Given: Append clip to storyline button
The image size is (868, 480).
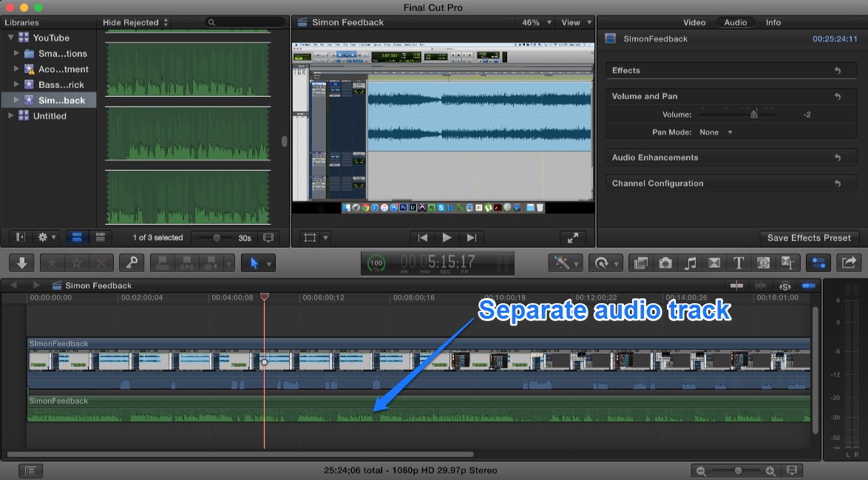Looking at the screenshot, I should 211,263.
